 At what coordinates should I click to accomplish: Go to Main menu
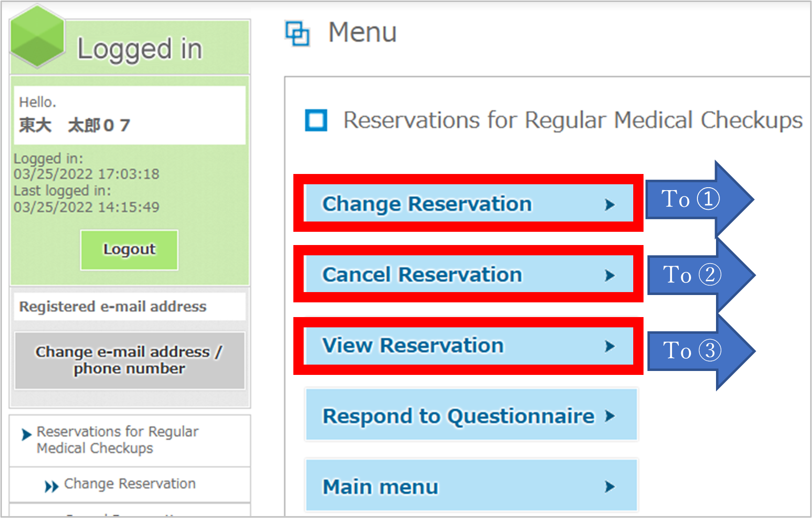coord(471,486)
